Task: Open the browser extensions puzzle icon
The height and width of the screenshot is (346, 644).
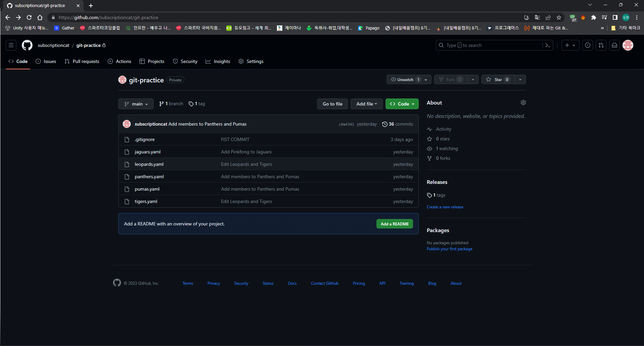Action: [594, 17]
